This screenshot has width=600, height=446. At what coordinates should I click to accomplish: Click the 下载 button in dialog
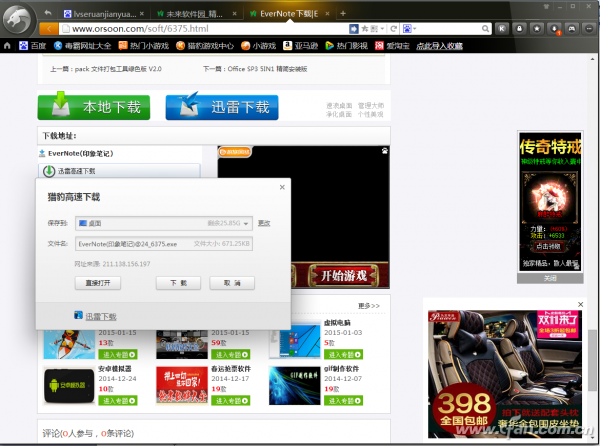[178, 283]
